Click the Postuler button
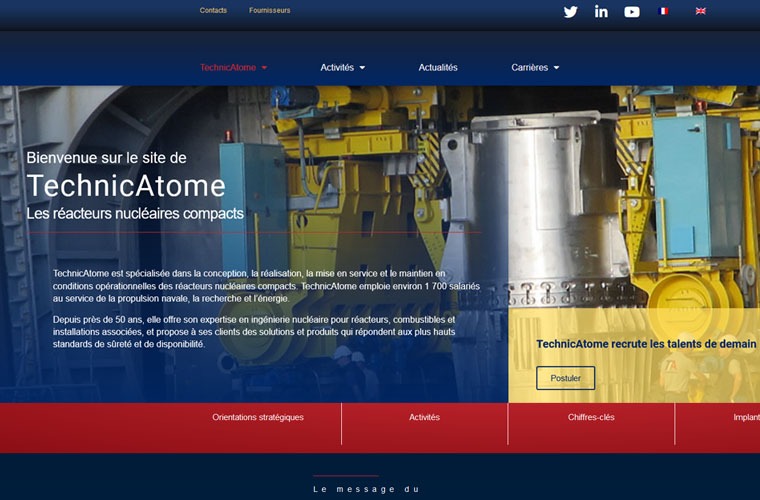760x500 pixels. (x=565, y=378)
